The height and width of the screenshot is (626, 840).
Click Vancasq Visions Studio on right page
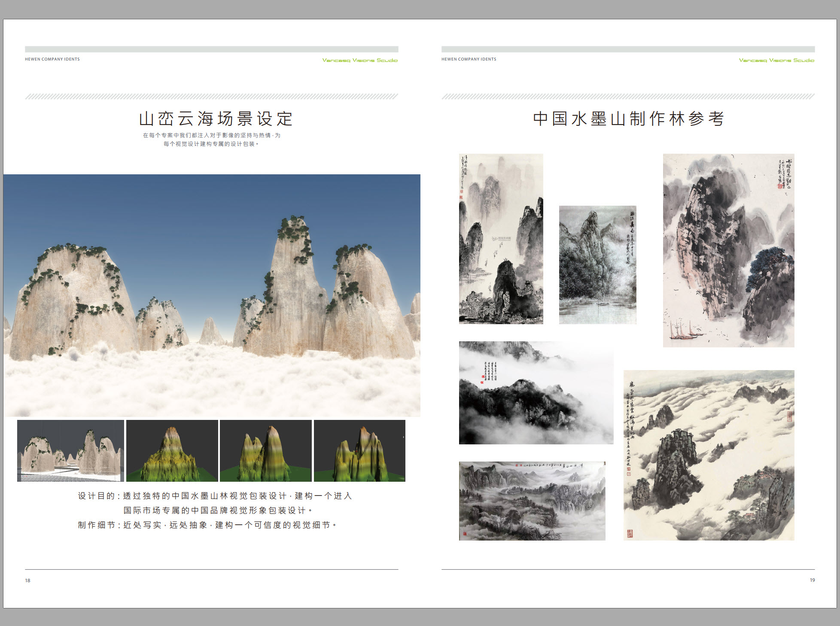click(776, 60)
